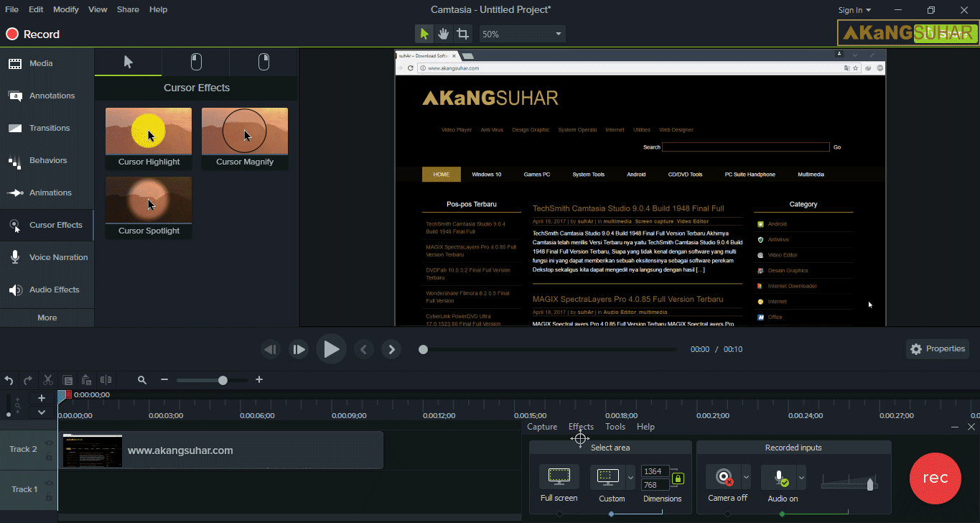
Task: Click the preview playback scrubber handle
Action: [423, 350]
